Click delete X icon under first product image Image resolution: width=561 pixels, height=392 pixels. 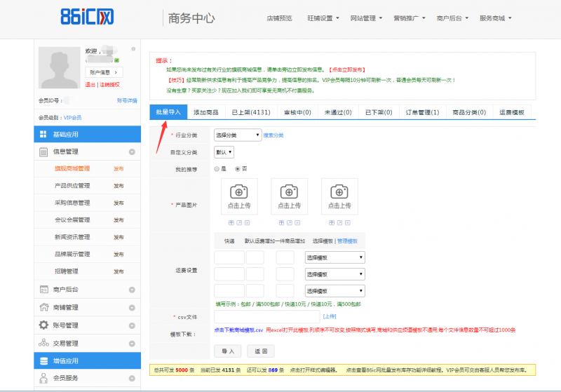tap(248, 223)
